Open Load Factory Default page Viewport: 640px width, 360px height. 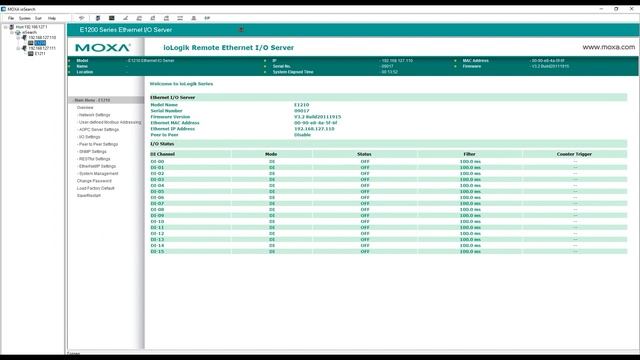click(96, 189)
